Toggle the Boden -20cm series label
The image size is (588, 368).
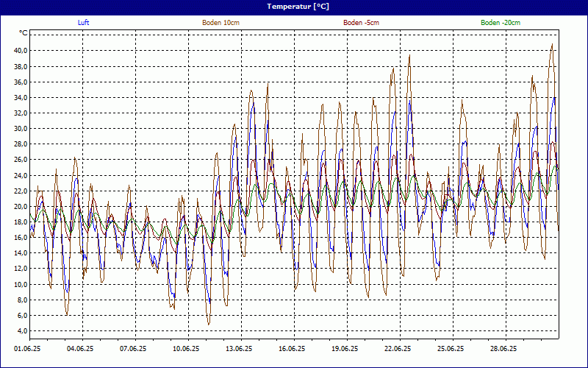(x=501, y=23)
